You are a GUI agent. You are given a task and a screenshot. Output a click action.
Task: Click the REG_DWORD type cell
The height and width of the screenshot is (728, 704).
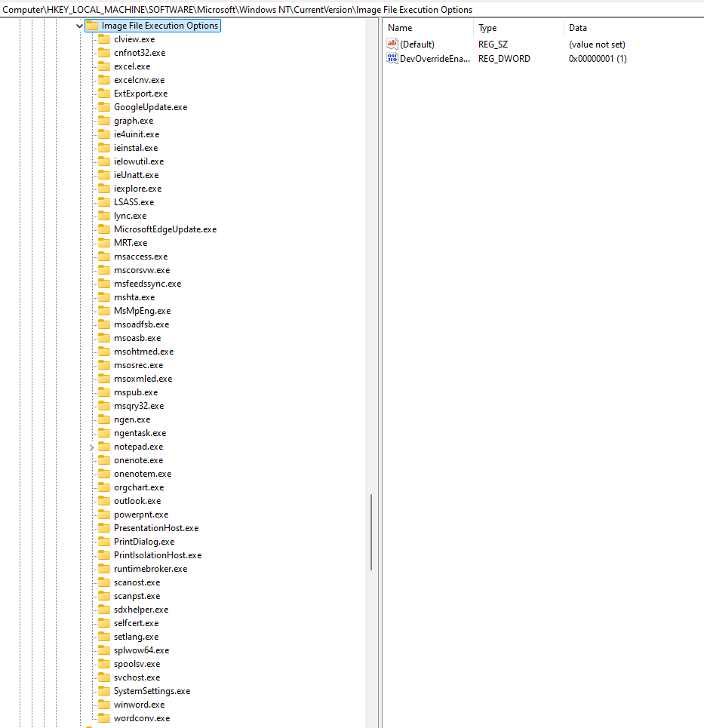pyautogui.click(x=504, y=59)
